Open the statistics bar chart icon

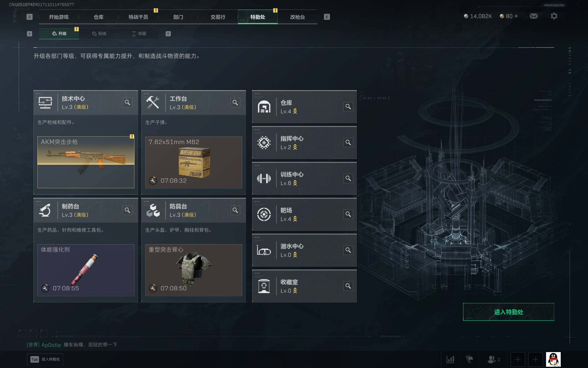(x=450, y=359)
